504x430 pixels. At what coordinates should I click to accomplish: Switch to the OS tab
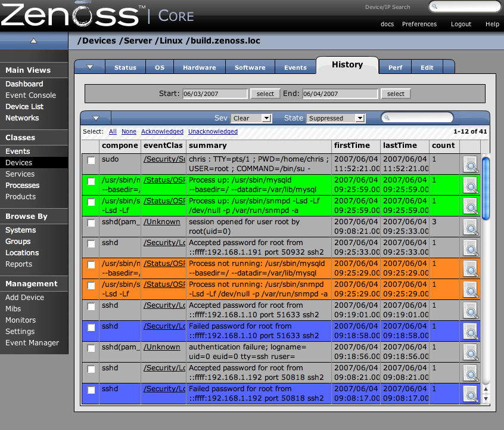point(160,67)
